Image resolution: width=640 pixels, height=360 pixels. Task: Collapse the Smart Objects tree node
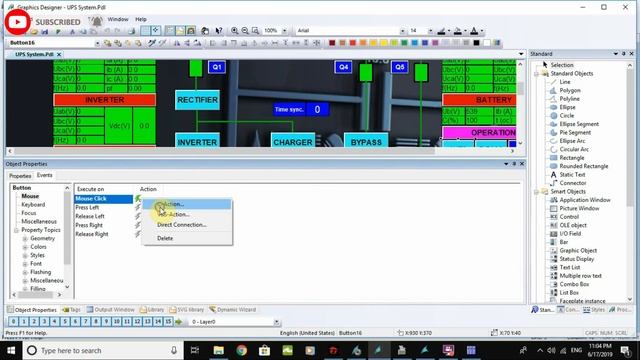click(537, 192)
